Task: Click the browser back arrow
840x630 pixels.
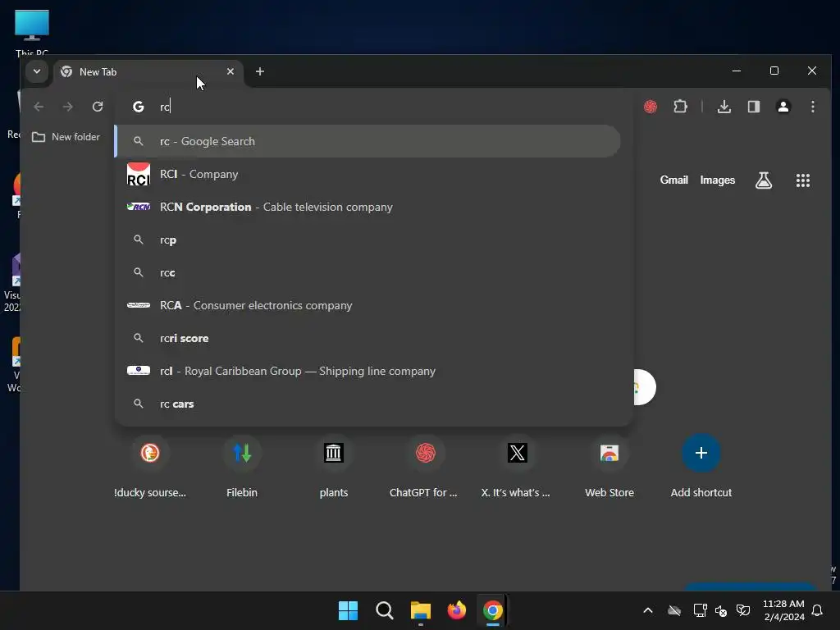Action: tap(39, 107)
